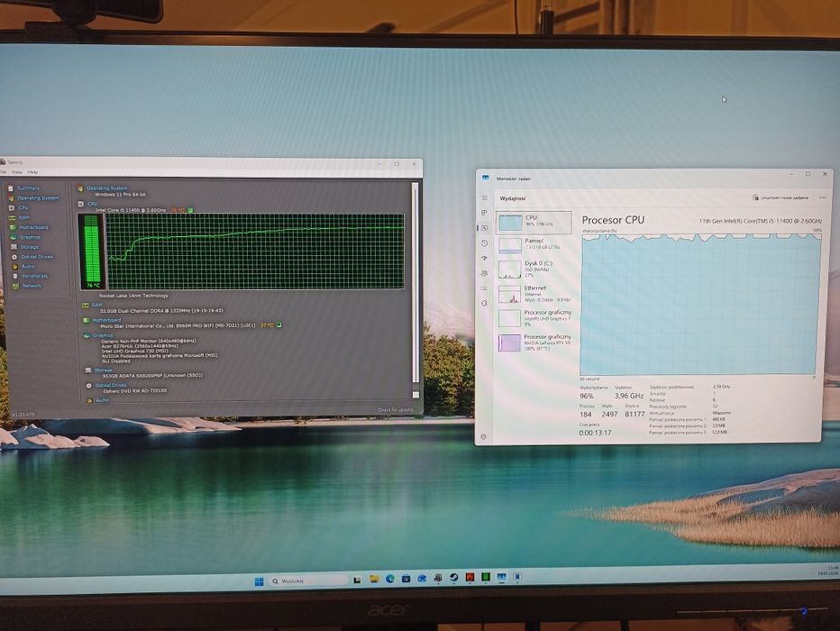Open File Explorer from taskbar
The height and width of the screenshot is (631, 840).
[x=374, y=579]
